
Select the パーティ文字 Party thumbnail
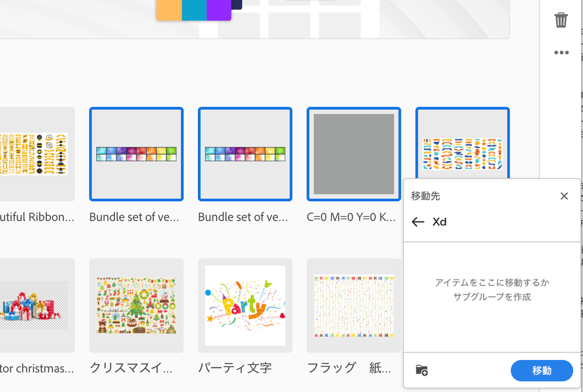pyautogui.click(x=245, y=306)
